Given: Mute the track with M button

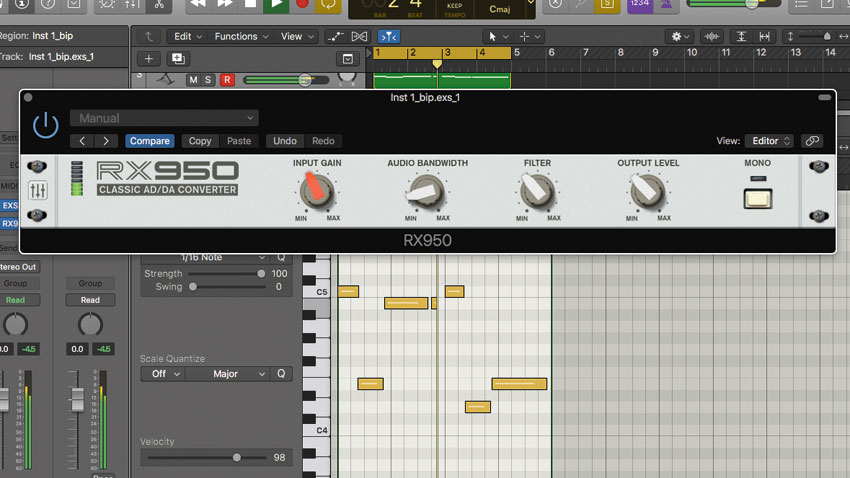Looking at the screenshot, I should (193, 80).
